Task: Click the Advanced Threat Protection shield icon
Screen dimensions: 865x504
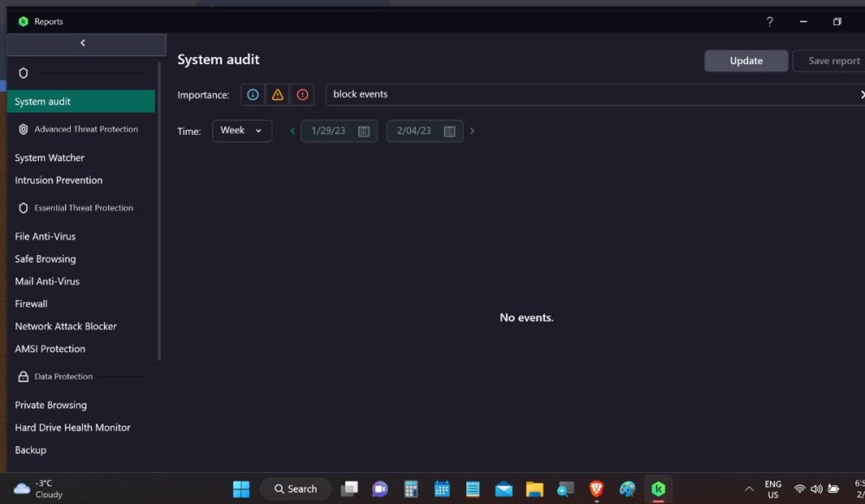Action: 23,129
